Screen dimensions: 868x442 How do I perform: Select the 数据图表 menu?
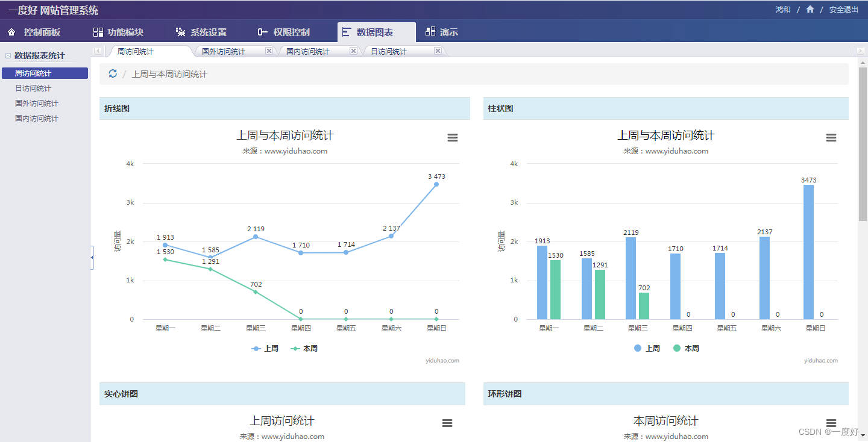pos(377,33)
